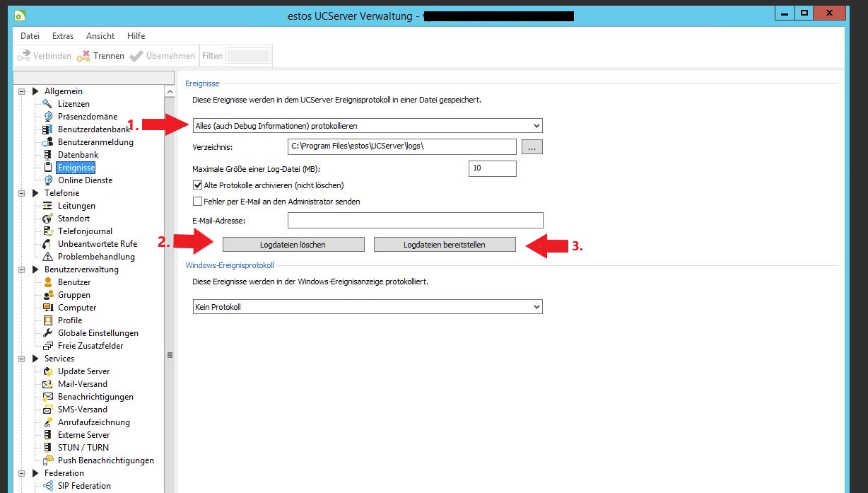Click the Präsenzdomäne globe icon
868x493 pixels.
pos(47,117)
